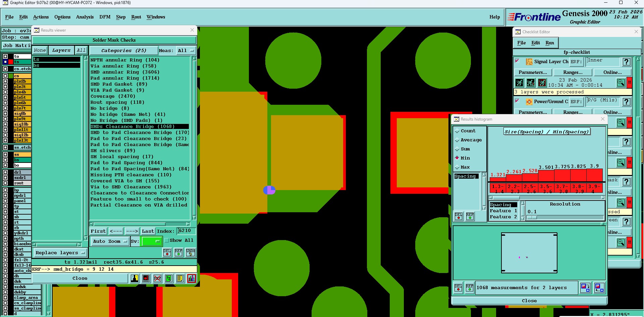Screen dimensions: 644x317
Task: Click DEL icon below histogram Spacing list
Action: tap(459, 216)
